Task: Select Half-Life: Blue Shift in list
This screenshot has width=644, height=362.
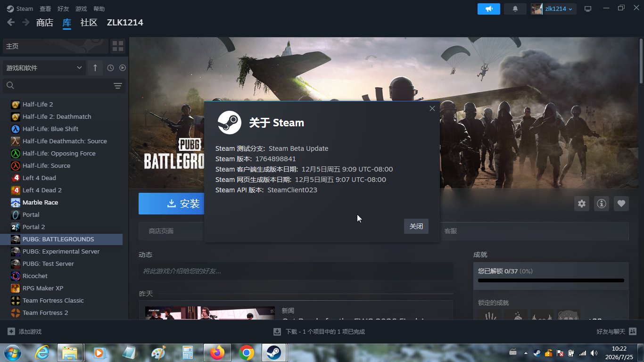Action: pos(62,129)
